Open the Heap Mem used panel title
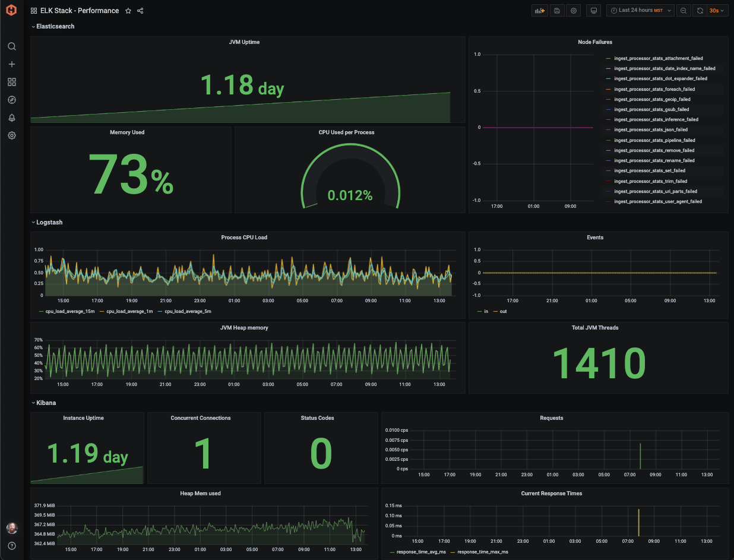 (201, 493)
